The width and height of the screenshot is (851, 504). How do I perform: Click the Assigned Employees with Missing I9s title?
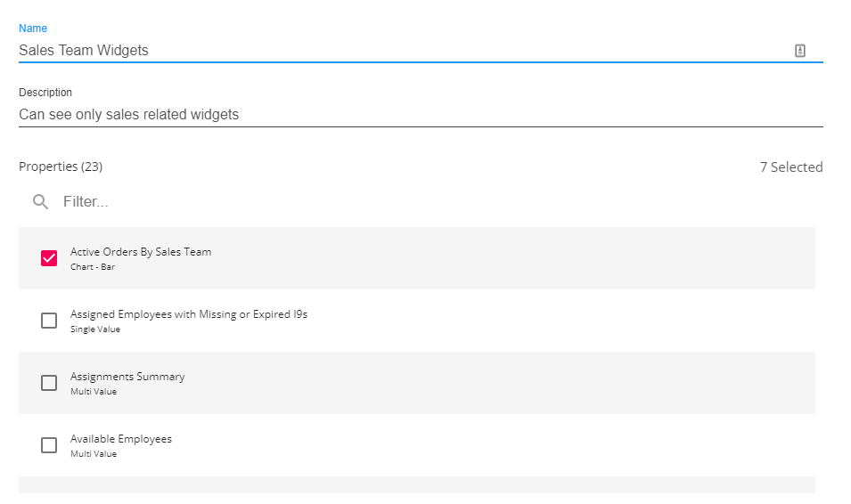point(189,314)
